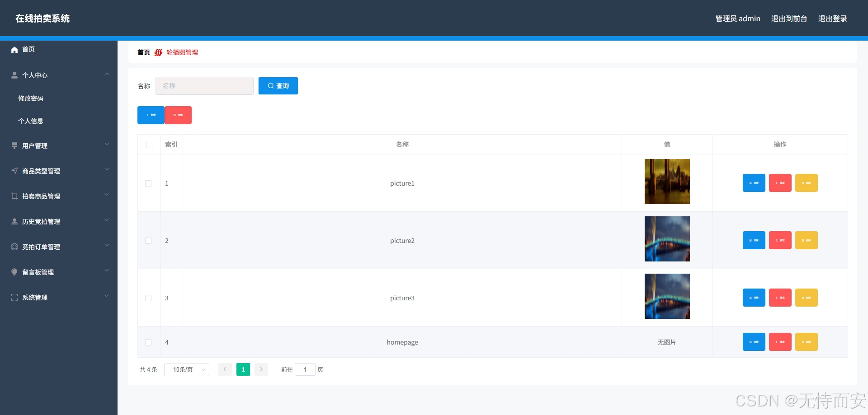Open 个人信息 in the sidebar

coord(31,121)
